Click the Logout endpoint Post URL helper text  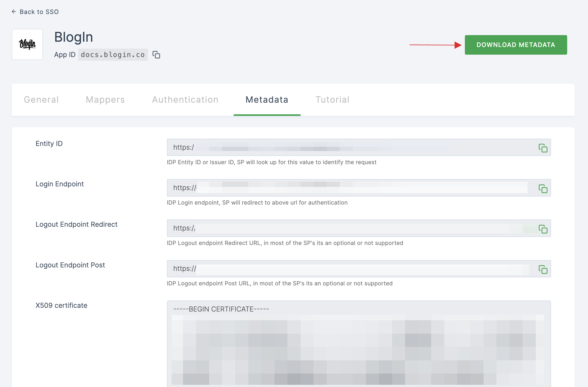[280, 283]
